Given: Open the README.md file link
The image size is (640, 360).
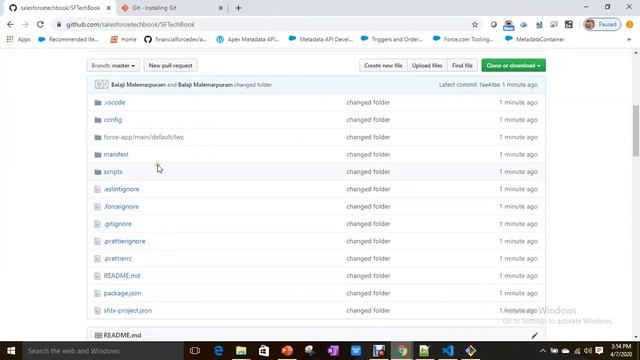Looking at the screenshot, I should click(122, 276).
